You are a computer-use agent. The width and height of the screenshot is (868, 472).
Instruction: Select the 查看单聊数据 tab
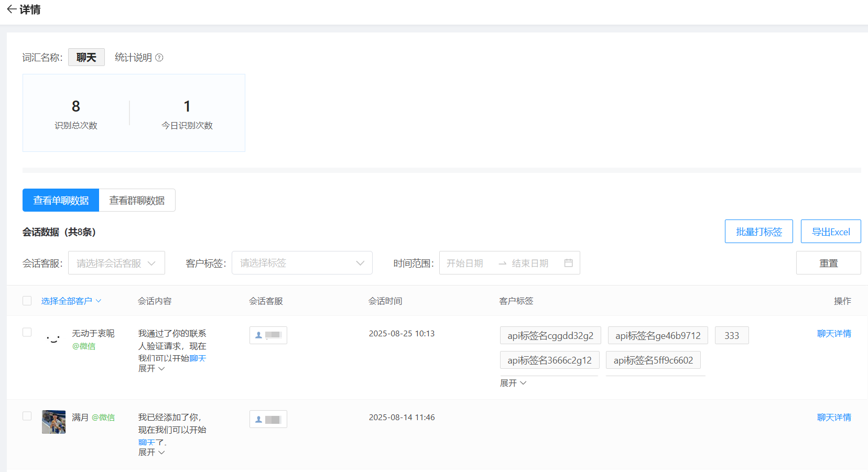61,200
